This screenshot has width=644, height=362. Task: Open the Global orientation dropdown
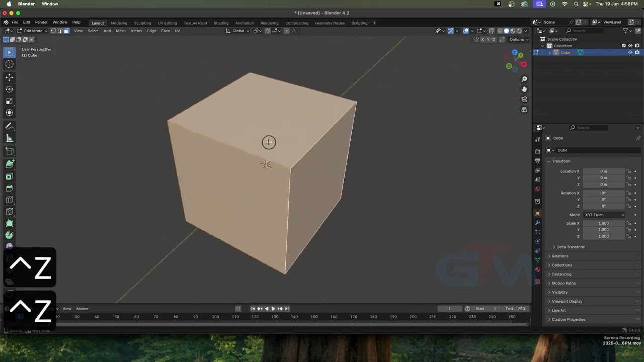(x=237, y=31)
